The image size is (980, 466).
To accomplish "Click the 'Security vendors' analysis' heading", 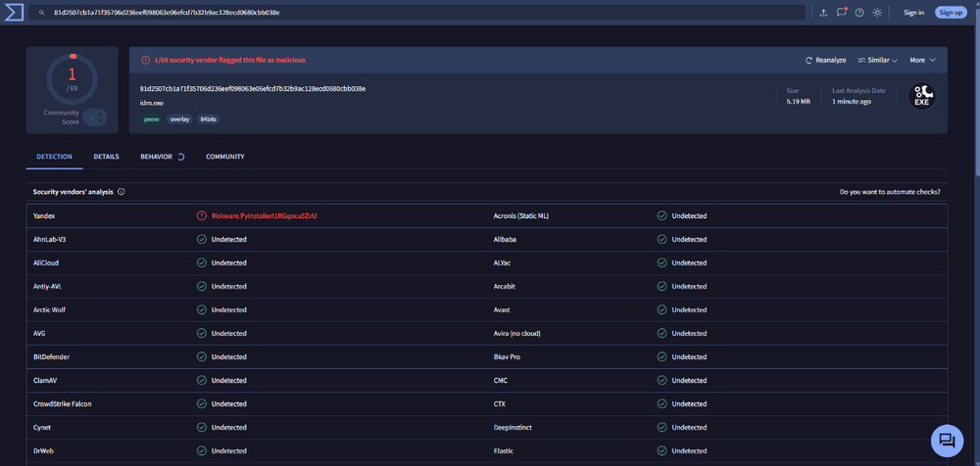I will [x=73, y=192].
